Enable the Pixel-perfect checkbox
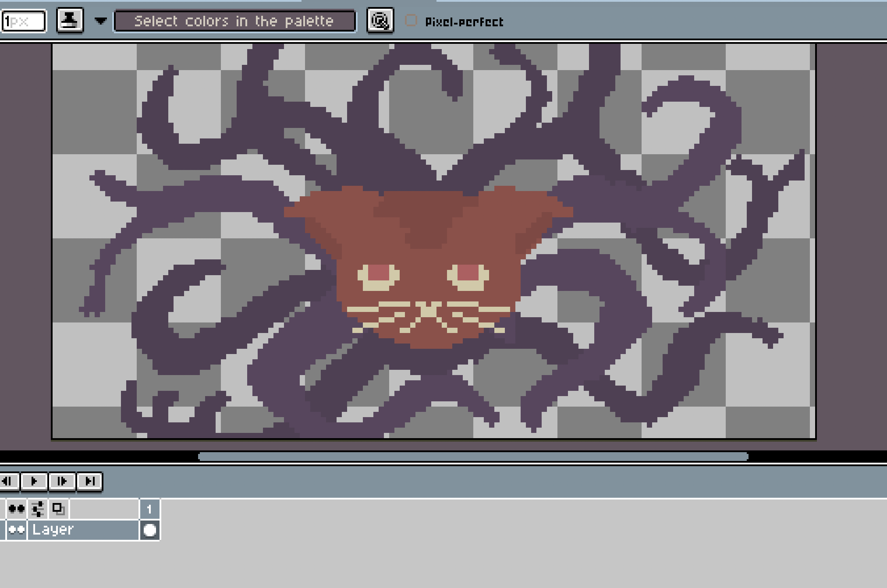The width and height of the screenshot is (887, 588). tap(411, 21)
